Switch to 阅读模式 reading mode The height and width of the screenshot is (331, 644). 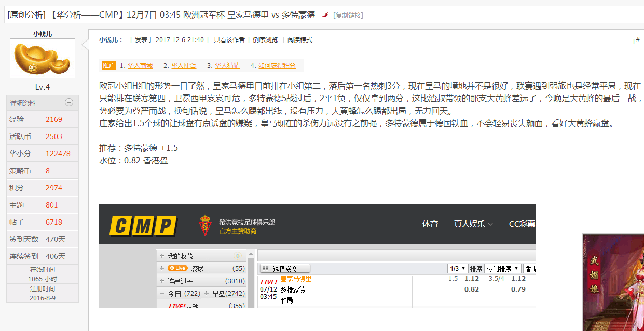(x=300, y=39)
